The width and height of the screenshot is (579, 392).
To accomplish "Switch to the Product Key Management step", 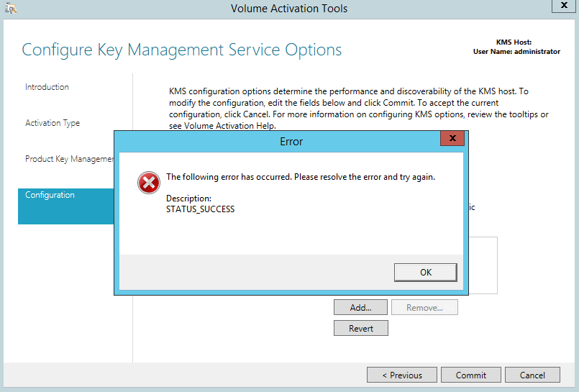I will (x=69, y=159).
